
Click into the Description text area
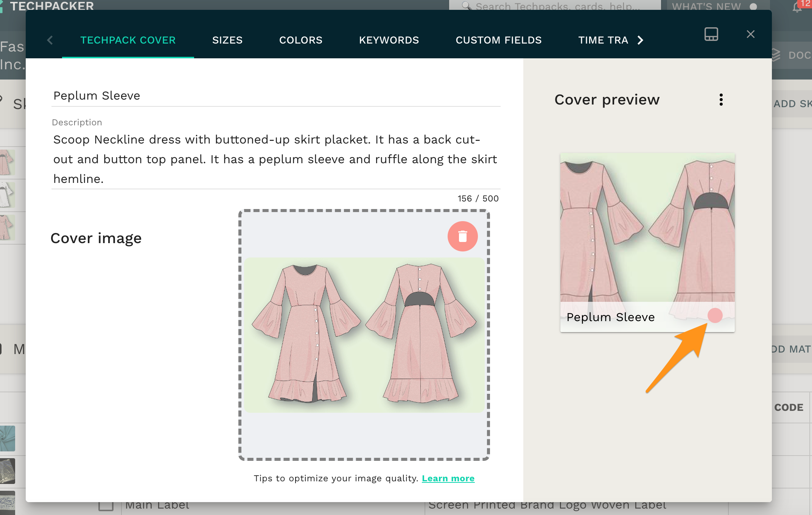click(275, 159)
